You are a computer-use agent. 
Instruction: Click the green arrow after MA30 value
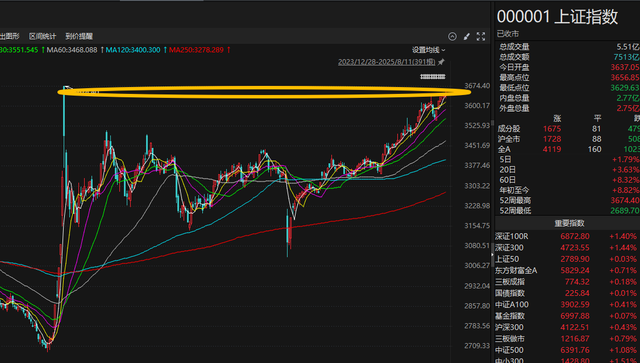point(43,50)
